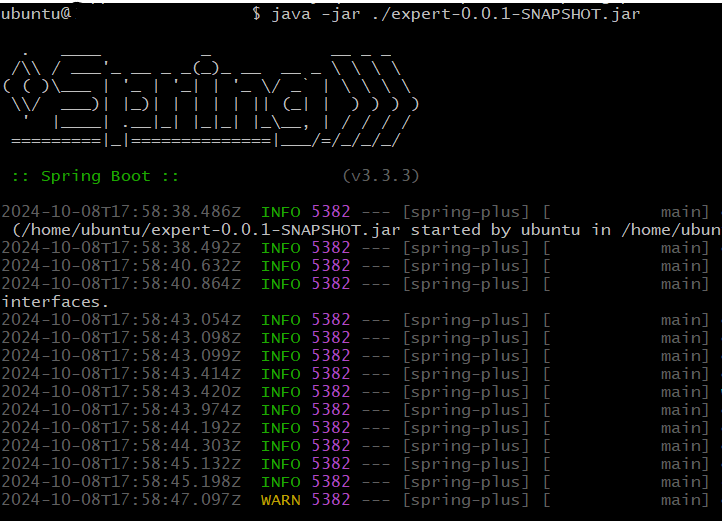Screen dimensions: 722x521
Task: Click timestamp 2024-10-08T17:58:38.486Z
Action: (x=121, y=212)
